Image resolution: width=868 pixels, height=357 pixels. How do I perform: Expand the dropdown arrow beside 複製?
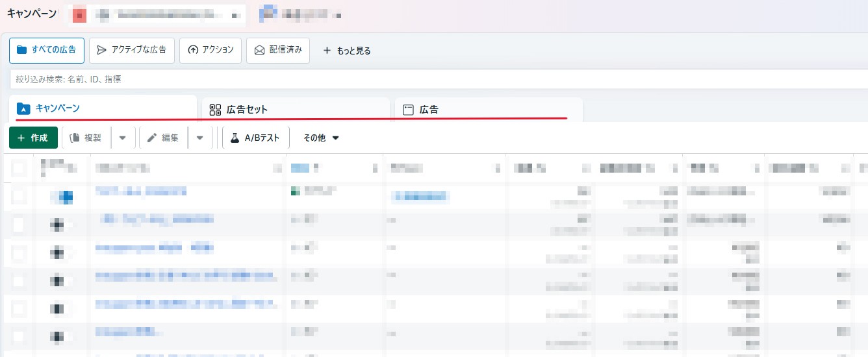(123, 138)
